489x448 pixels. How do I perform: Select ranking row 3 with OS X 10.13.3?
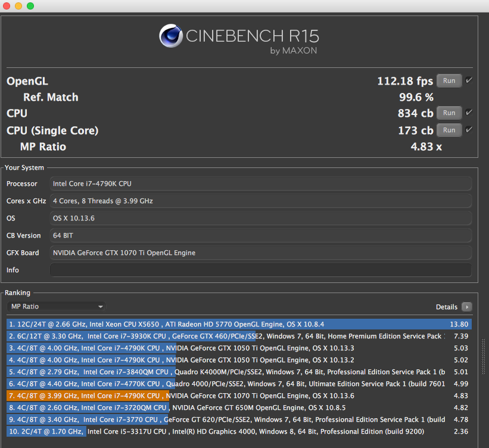239,348
